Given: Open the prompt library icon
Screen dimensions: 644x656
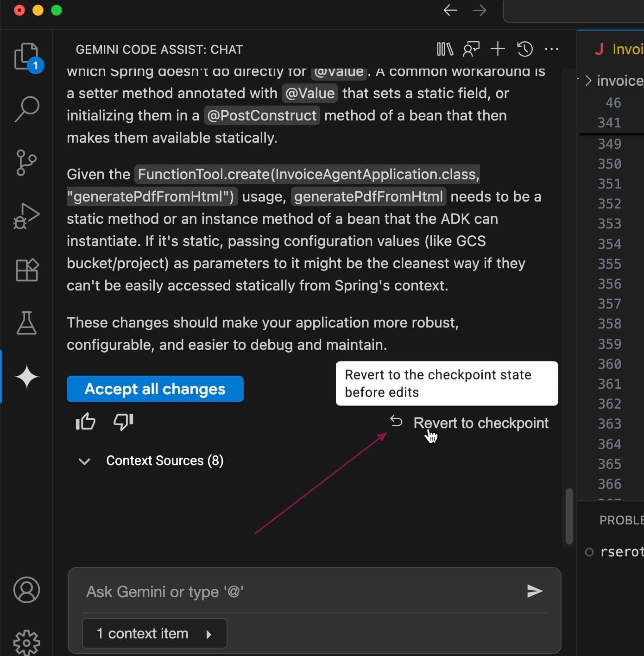Looking at the screenshot, I should click(x=445, y=49).
